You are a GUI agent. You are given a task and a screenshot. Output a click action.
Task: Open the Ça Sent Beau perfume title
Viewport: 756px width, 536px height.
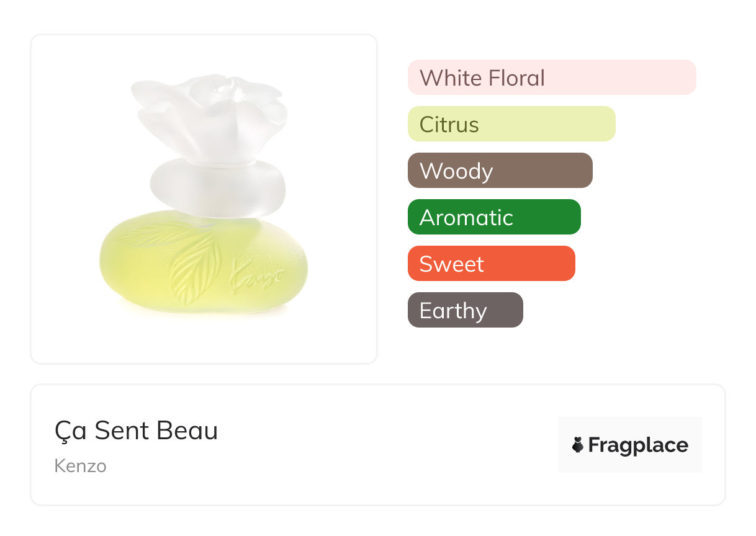pos(137,431)
